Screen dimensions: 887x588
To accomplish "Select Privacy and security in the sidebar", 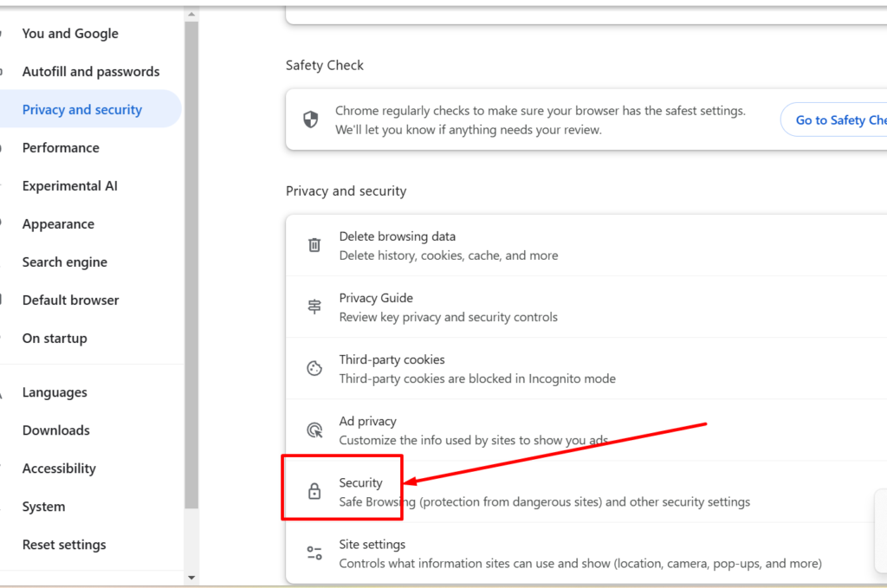I will [x=82, y=110].
